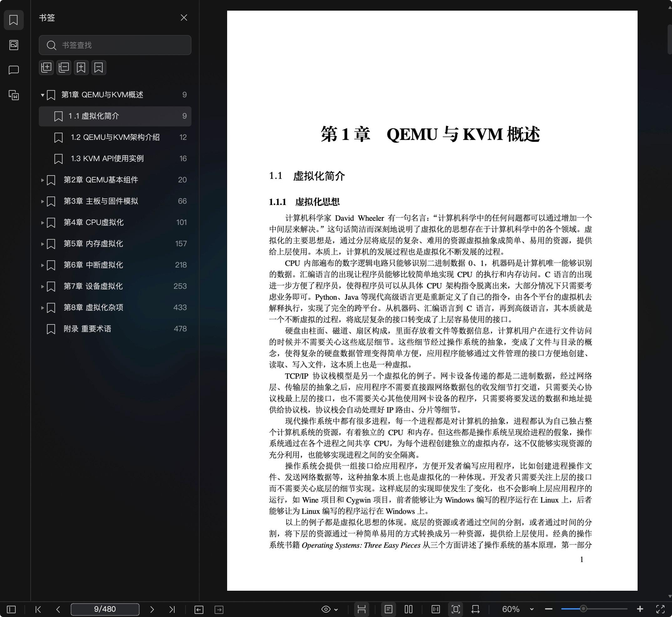The width and height of the screenshot is (672, 617).
Task: Expand 第3章 主板与固件模拟 arrow
Action: click(43, 201)
